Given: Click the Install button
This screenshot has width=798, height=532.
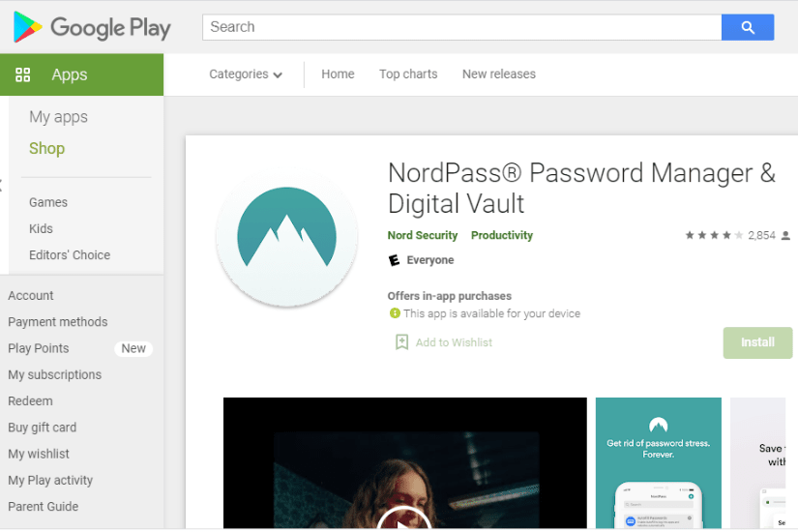Looking at the screenshot, I should tap(757, 342).
